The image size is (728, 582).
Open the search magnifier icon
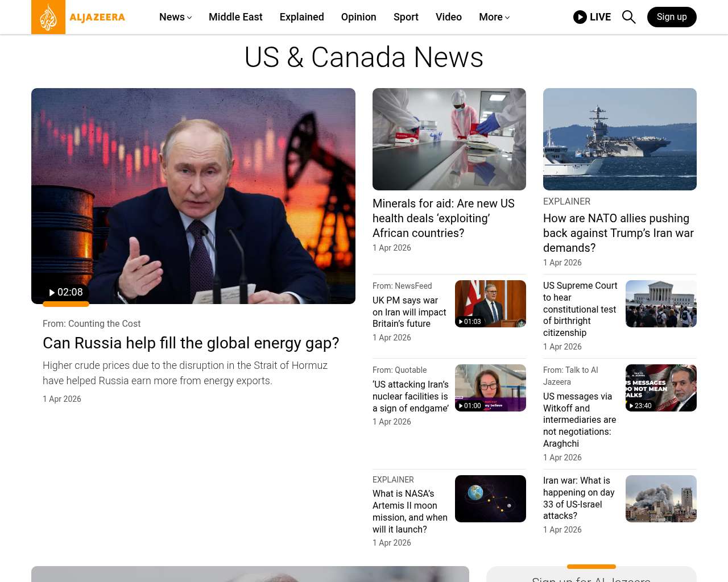point(628,17)
